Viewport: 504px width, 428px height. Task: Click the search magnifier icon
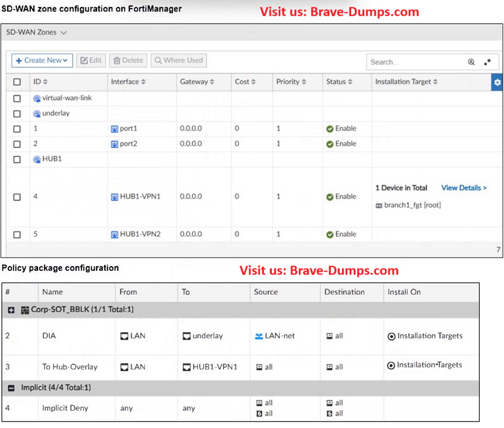click(x=471, y=62)
